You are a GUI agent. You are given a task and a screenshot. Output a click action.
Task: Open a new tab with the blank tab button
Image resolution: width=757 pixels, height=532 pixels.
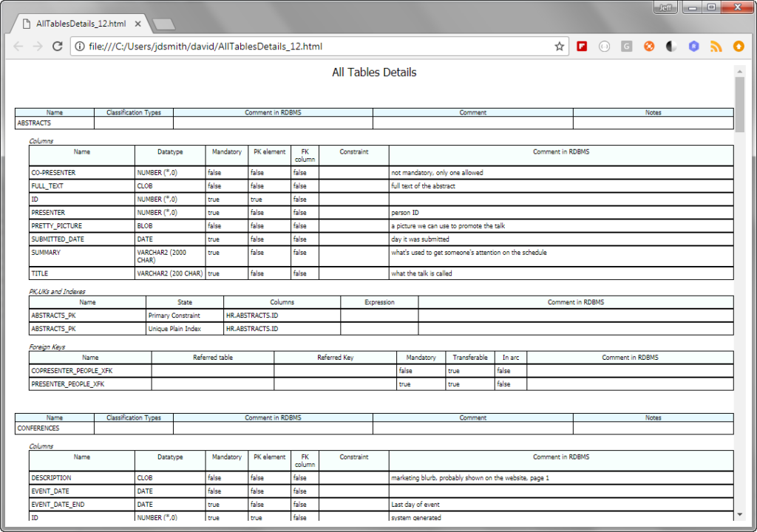pyautogui.click(x=163, y=24)
